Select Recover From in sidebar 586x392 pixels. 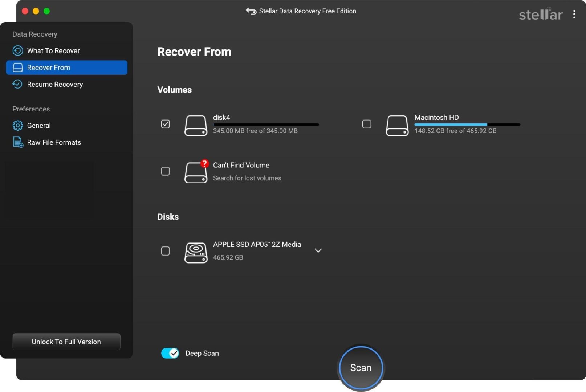(x=67, y=68)
